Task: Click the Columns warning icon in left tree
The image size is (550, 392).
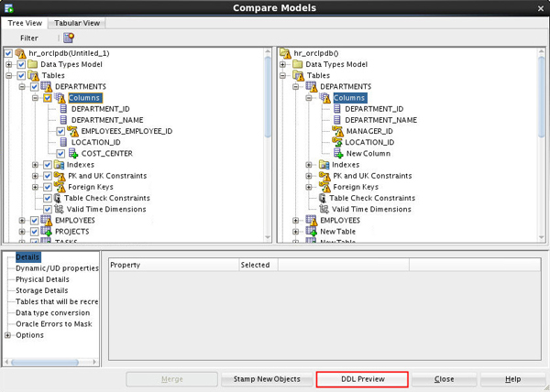Action: pyautogui.click(x=60, y=98)
